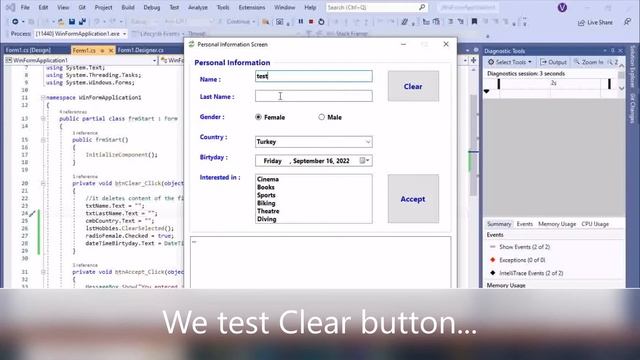This screenshot has width=640, height=360.
Task: Click Zoom In in Diagnostic Tools
Action: tap(588, 62)
